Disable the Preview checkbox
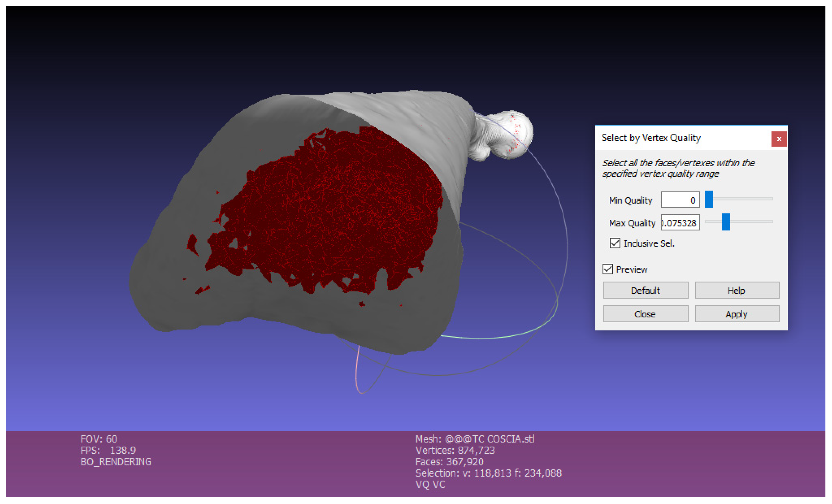 tap(607, 269)
